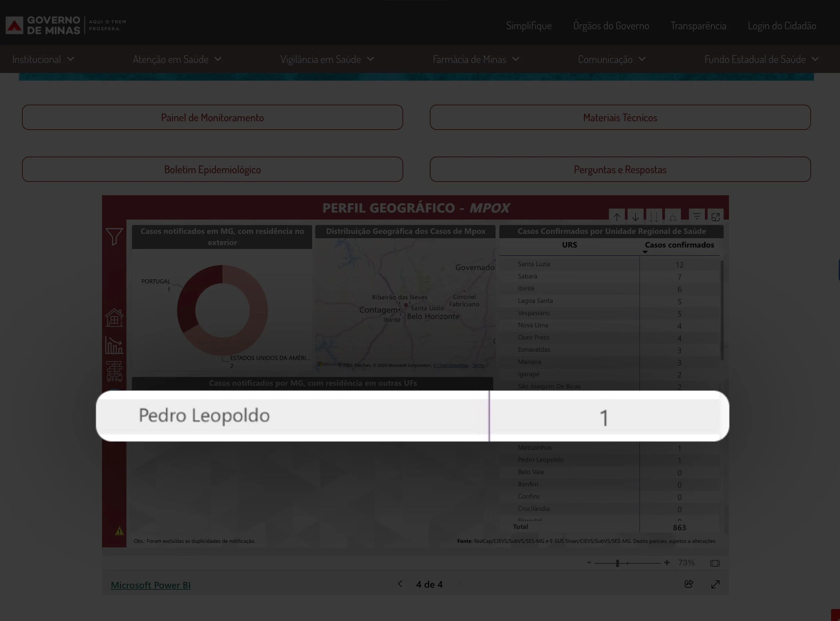Click the funnel filter icon in report sidebar
The height and width of the screenshot is (621, 840).
114,237
